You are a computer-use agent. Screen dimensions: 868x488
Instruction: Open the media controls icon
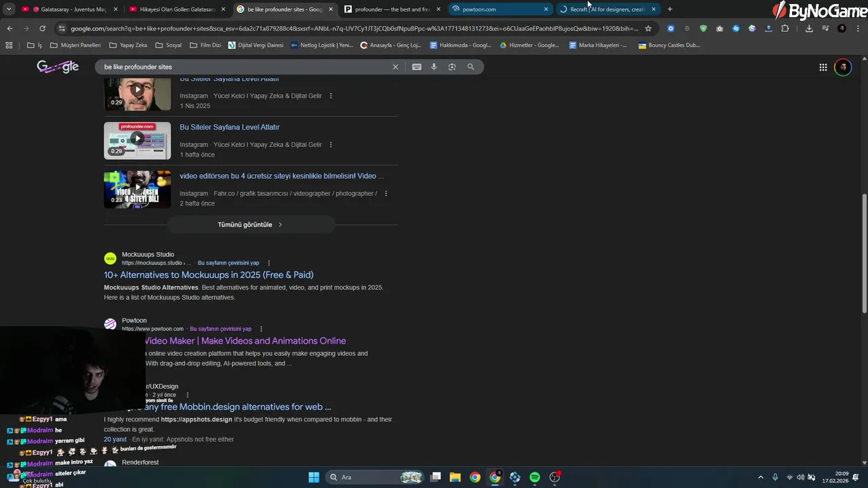click(825, 28)
